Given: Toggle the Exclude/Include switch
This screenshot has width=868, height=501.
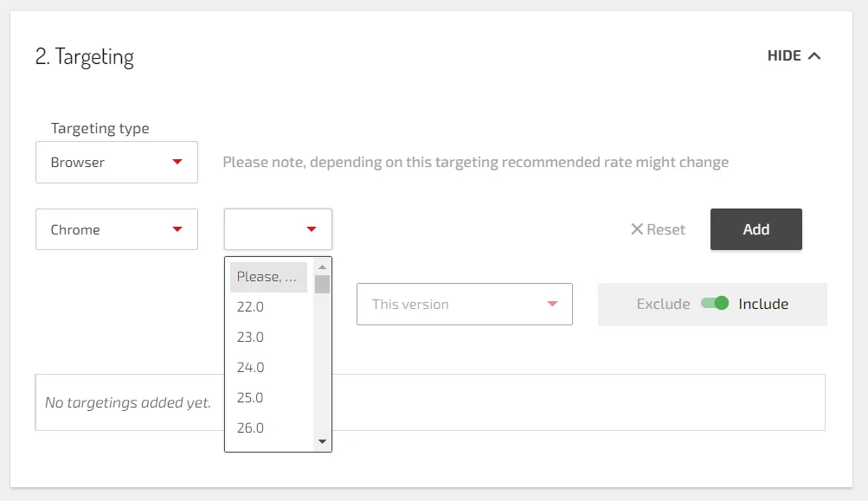Looking at the screenshot, I should point(715,304).
